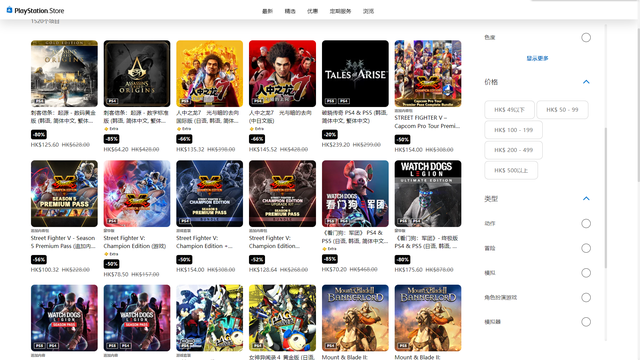Click the -80% badge under Origins Gold Edition
The width and height of the screenshot is (640, 360).
39,134
